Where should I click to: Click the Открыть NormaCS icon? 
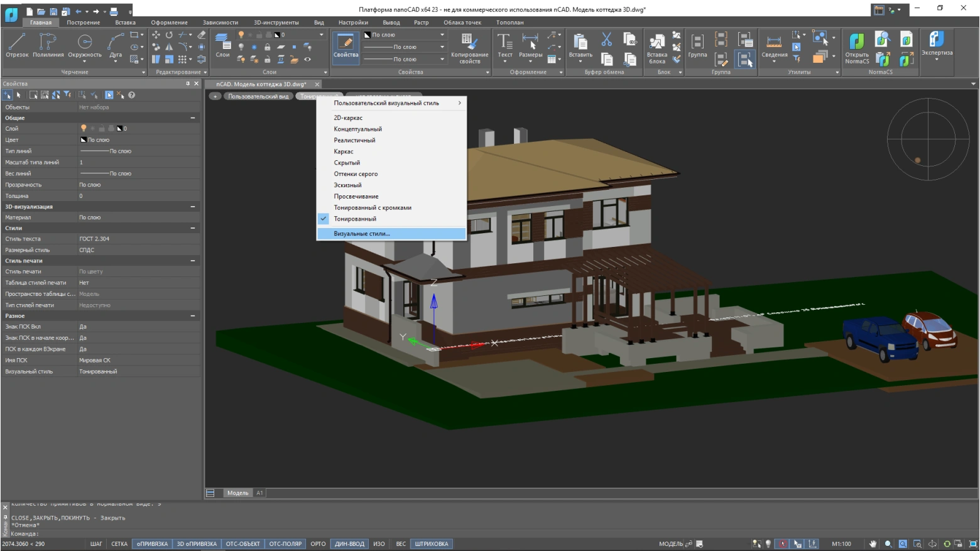coord(857,48)
